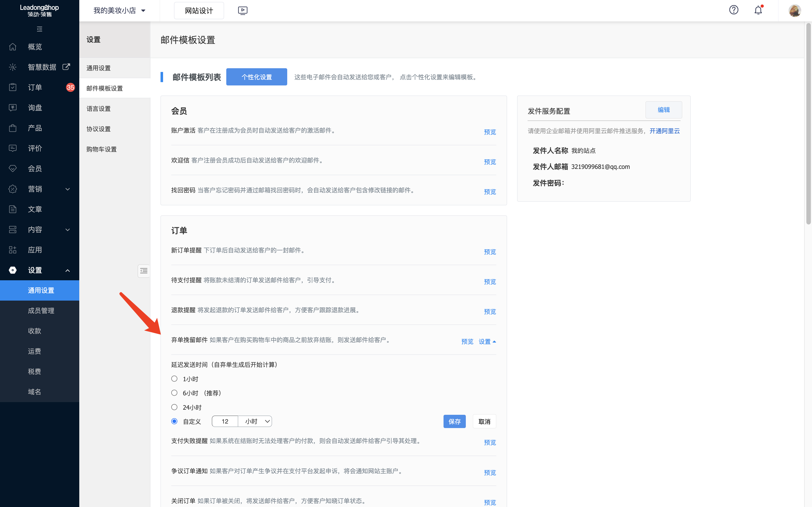
Task: Open the 小时 time unit dropdown
Action: pos(255,421)
